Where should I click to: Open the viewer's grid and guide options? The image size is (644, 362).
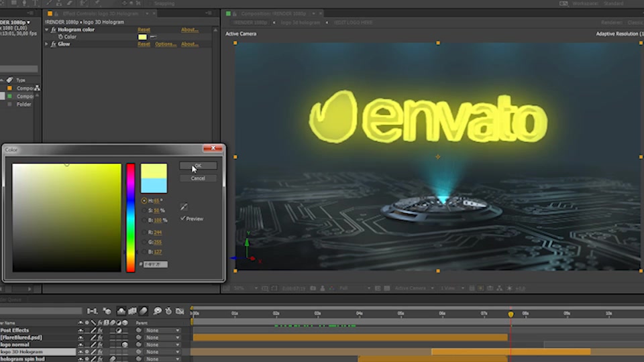click(265, 288)
